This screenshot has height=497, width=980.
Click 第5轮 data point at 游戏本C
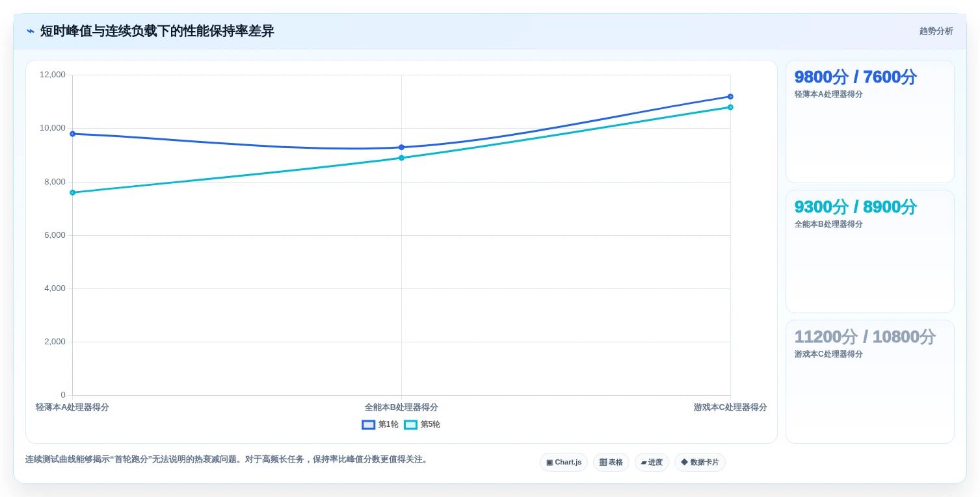[x=730, y=107]
